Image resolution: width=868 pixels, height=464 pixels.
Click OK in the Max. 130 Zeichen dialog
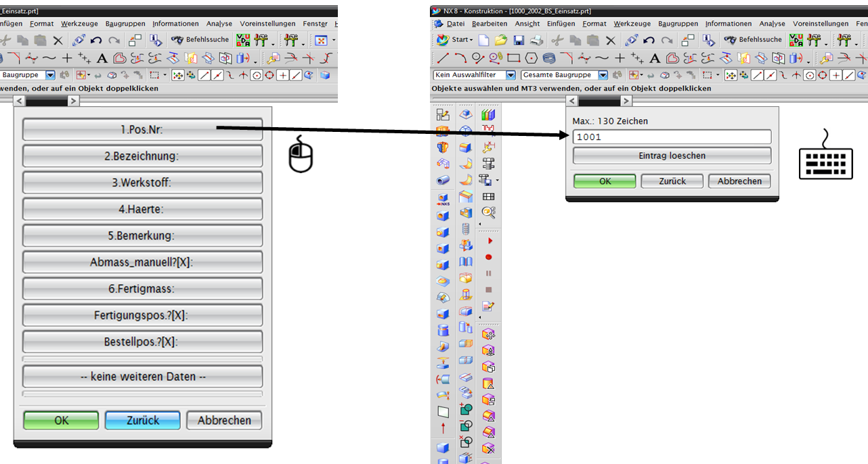point(605,181)
